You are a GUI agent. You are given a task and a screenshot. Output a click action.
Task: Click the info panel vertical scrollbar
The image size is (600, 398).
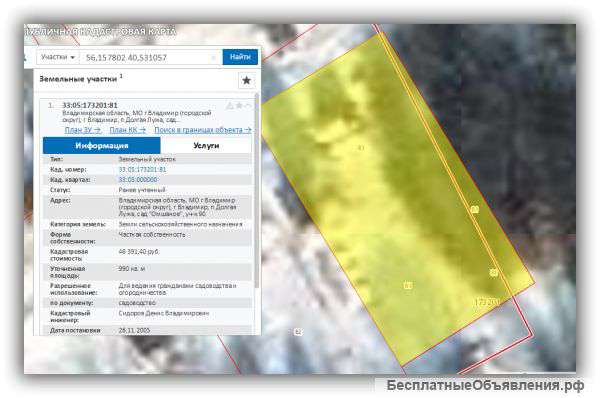click(257, 191)
